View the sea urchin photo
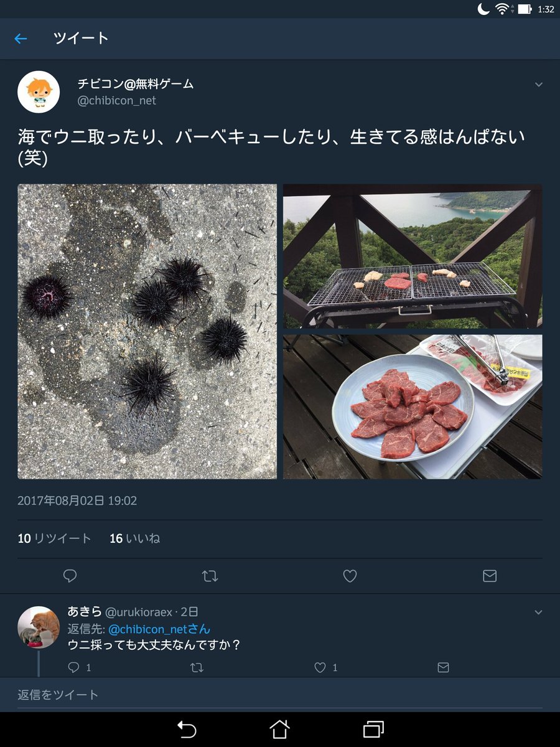 [x=147, y=331]
